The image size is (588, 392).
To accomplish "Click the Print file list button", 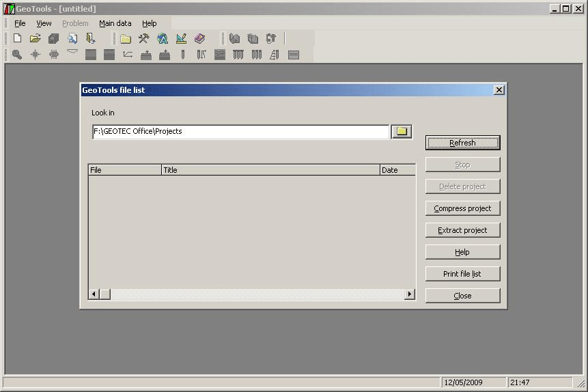I will [x=462, y=274].
